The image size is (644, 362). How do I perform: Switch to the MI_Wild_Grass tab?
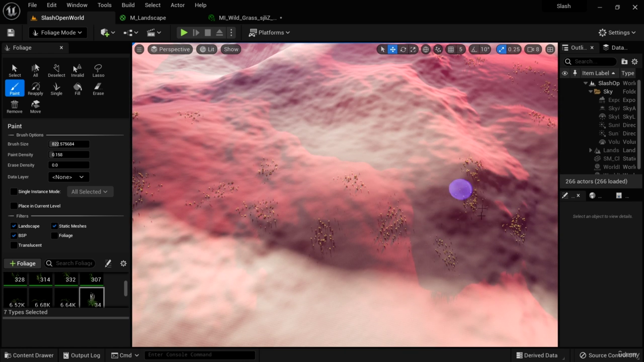pyautogui.click(x=247, y=18)
